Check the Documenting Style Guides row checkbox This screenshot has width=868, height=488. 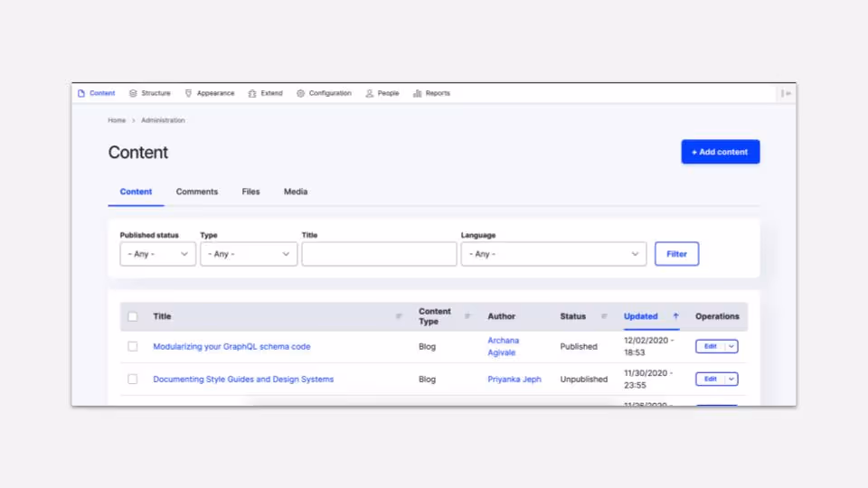pos(132,379)
